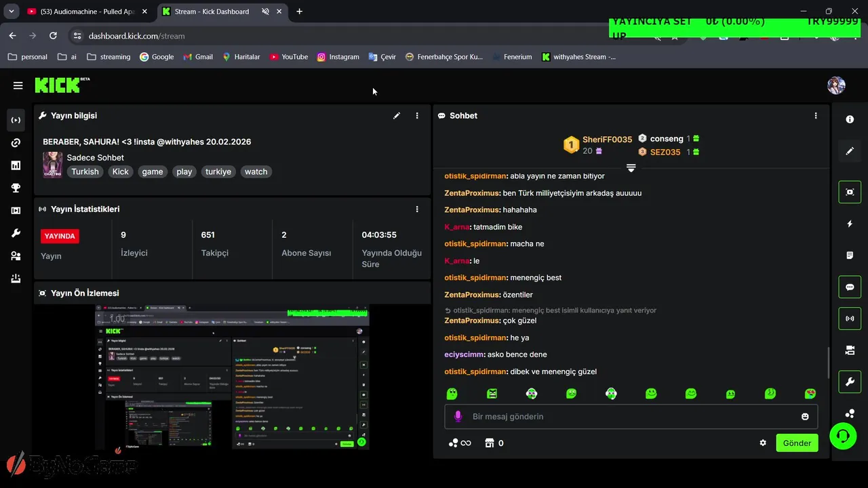Screen dimensions: 868x488
Task: Click the watch tag
Action: coord(256,171)
